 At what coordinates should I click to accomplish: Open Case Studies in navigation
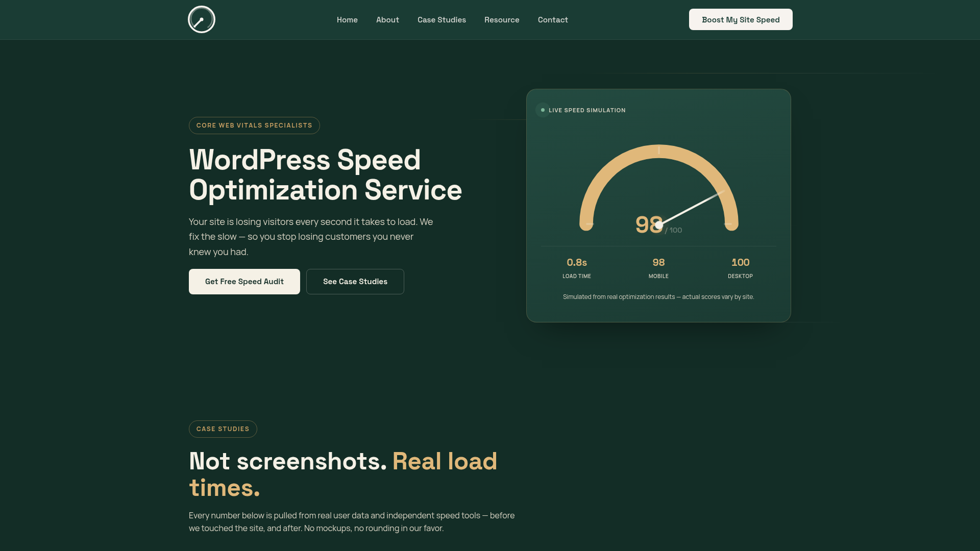442,20
